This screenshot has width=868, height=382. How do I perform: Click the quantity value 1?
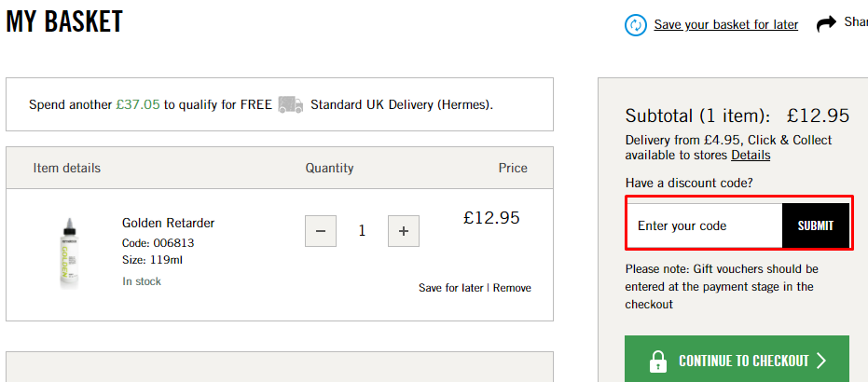[x=362, y=231]
